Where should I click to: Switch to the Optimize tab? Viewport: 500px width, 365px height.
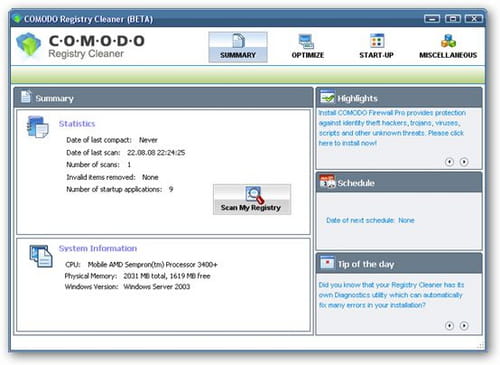pos(307,47)
